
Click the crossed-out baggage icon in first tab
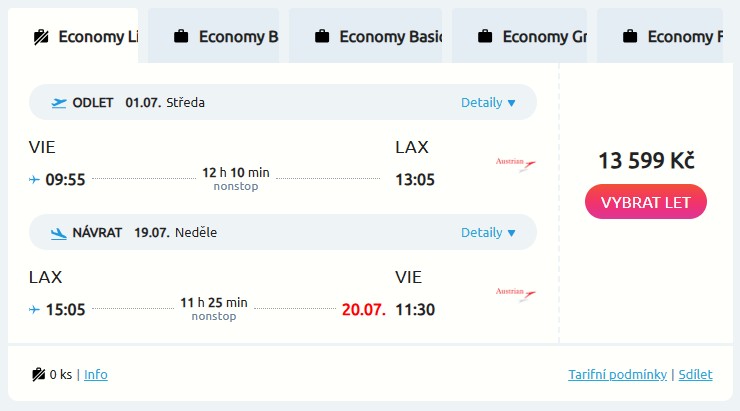coord(41,38)
